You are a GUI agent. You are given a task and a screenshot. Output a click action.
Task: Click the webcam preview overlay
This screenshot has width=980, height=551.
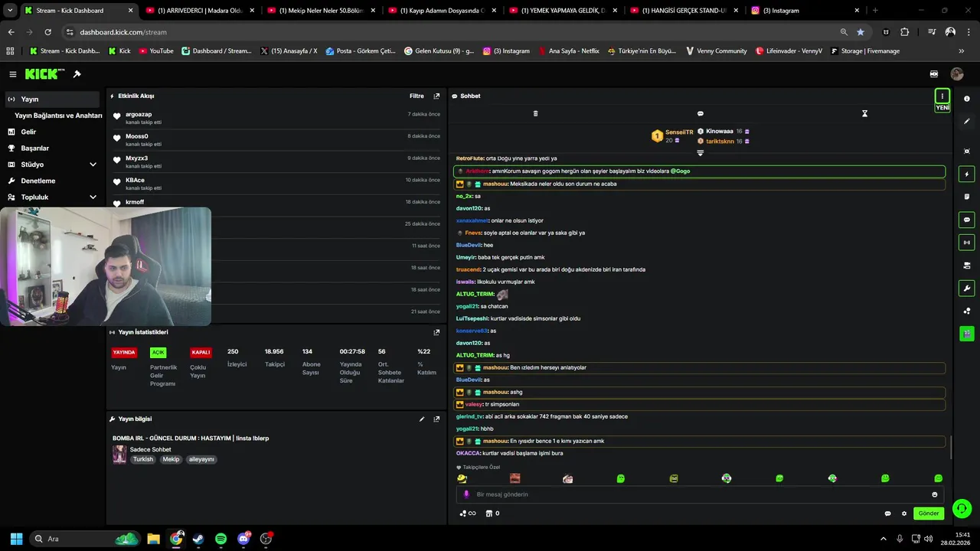click(x=106, y=266)
